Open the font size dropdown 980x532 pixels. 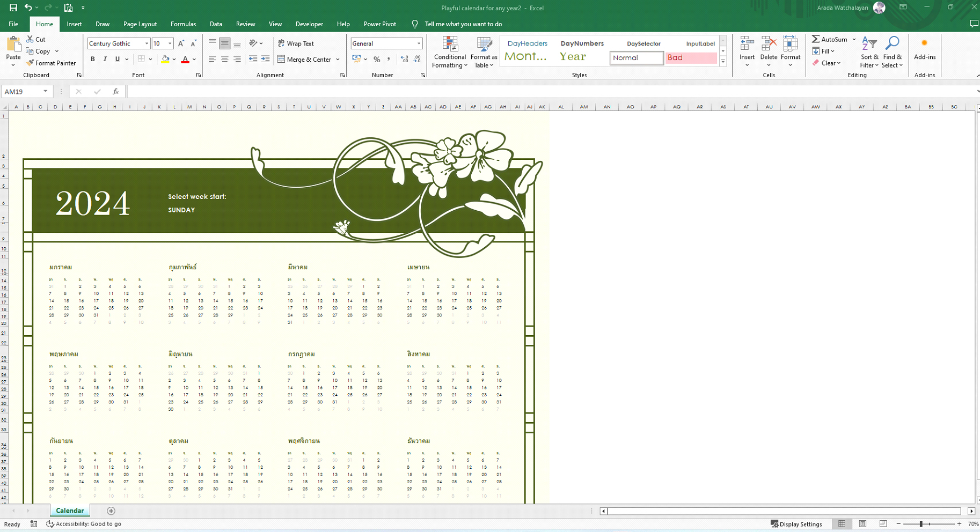[x=170, y=43]
